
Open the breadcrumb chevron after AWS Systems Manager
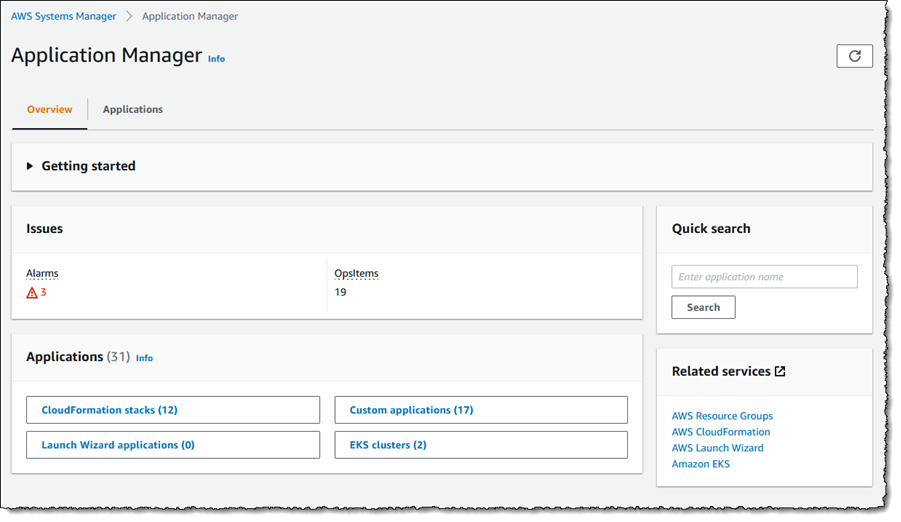coord(129,16)
